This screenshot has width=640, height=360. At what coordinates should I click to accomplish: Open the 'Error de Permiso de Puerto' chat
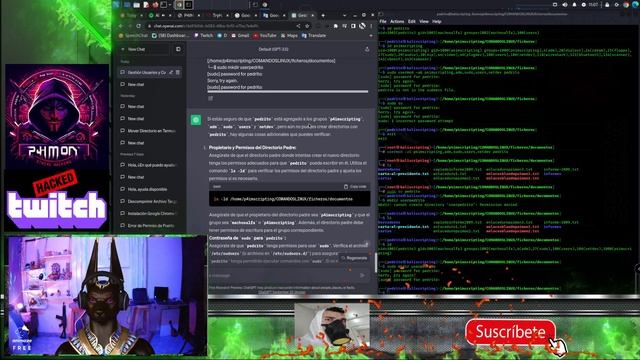150,226
